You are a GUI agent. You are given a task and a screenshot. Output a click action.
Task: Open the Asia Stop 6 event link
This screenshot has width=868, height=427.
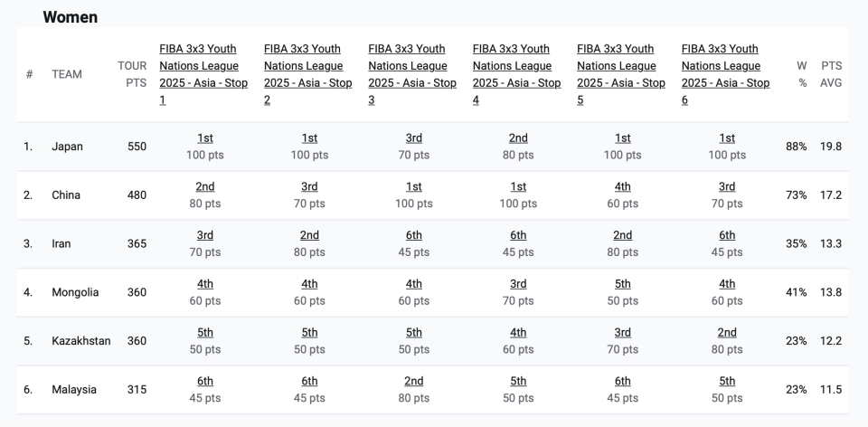pyautogui.click(x=725, y=74)
